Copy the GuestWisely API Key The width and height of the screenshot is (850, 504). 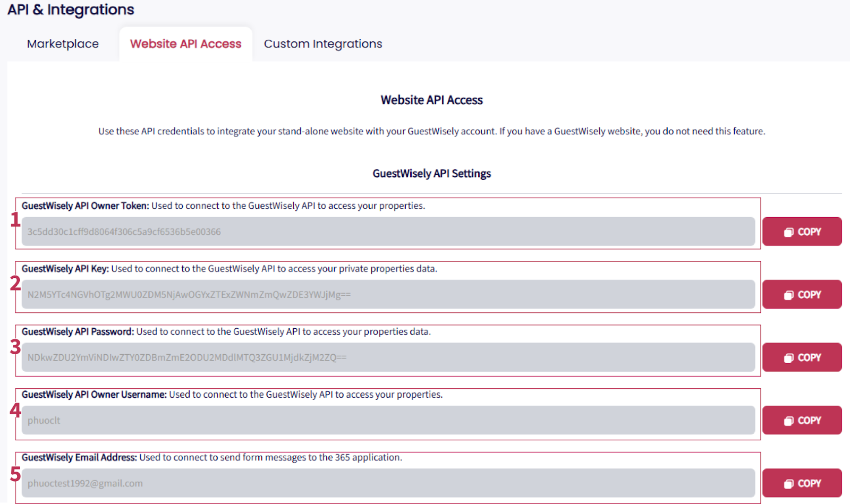tap(802, 294)
